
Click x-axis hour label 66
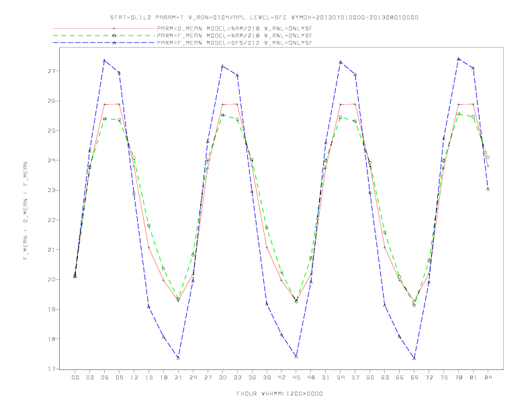[400, 377]
